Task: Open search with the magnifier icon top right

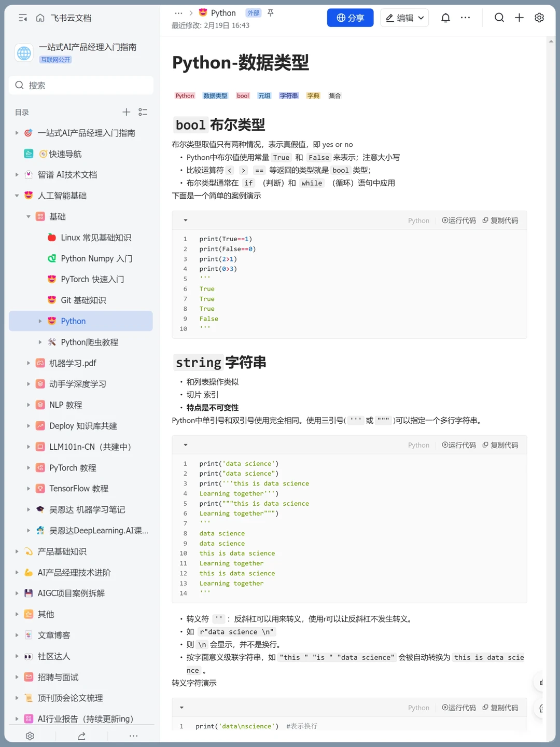Action: tap(499, 18)
